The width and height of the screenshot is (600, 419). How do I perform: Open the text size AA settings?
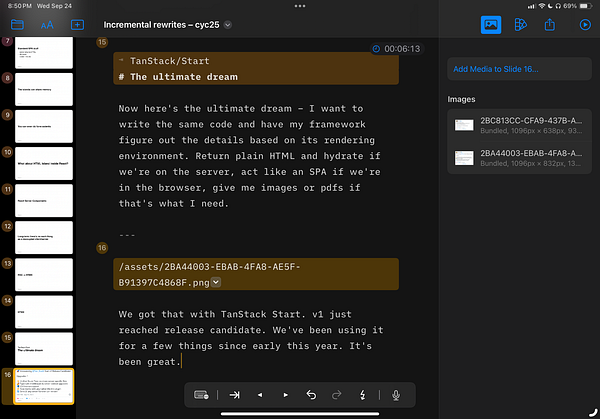47,25
